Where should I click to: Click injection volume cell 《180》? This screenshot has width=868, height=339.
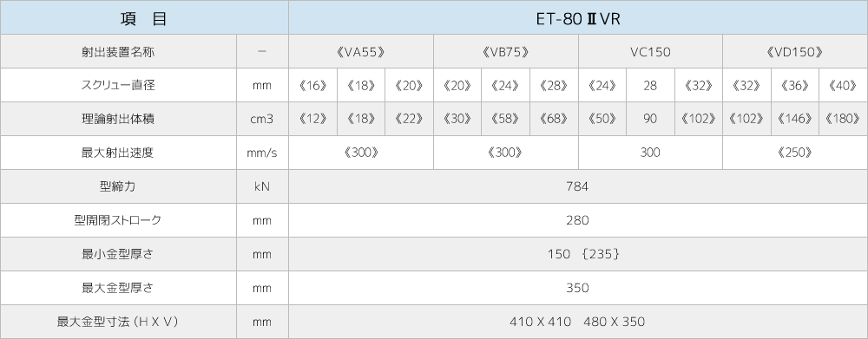click(843, 119)
